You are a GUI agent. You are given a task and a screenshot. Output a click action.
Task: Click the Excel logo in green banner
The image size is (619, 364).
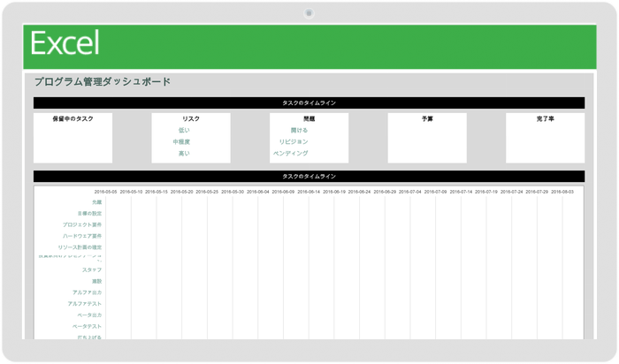coord(65,43)
